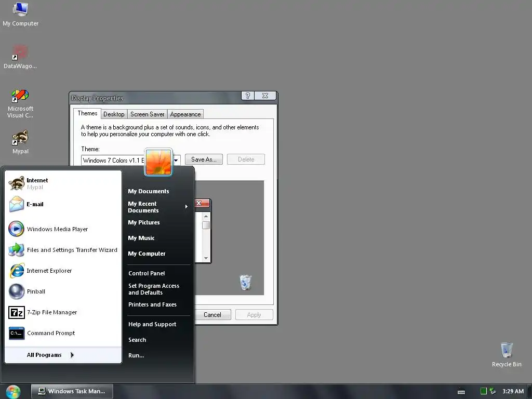This screenshot has width=532, height=399.
Task: Launch Internet Mypal from Start menu
Action: pos(63,183)
